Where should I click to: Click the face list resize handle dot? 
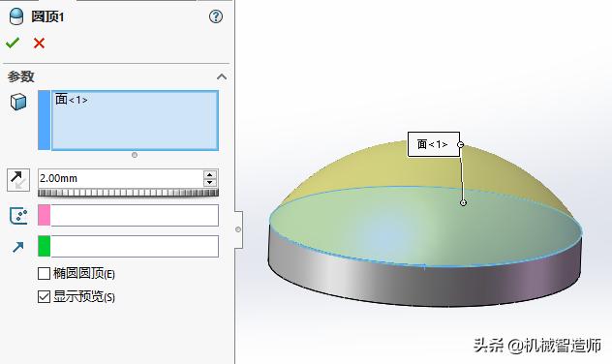135,155
